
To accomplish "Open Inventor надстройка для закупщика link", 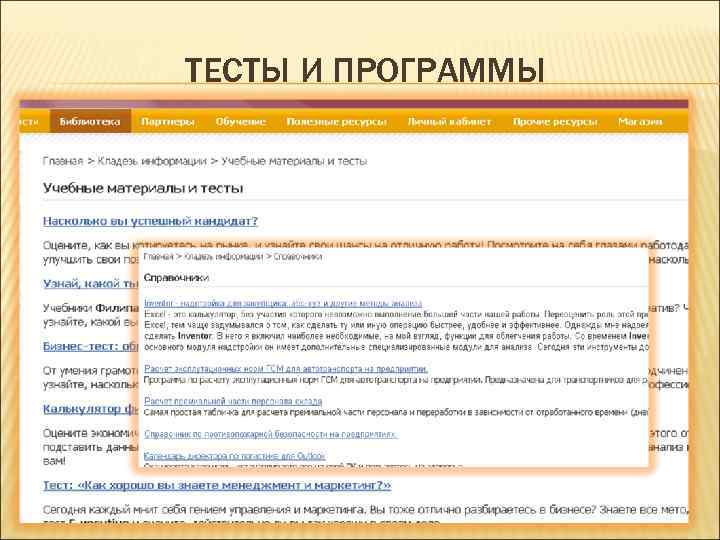I will [x=283, y=304].
